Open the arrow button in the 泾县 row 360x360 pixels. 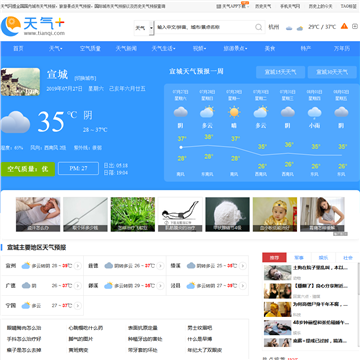tap(243, 286)
